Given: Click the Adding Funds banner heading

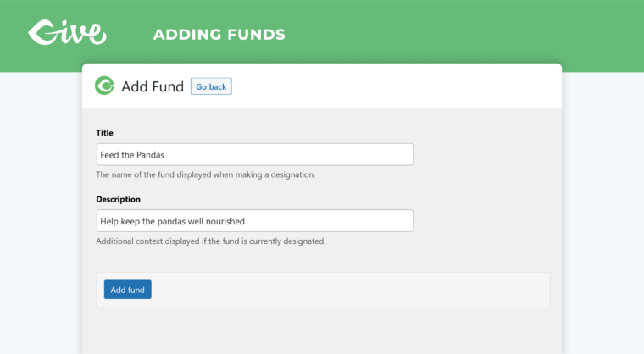Looking at the screenshot, I should pos(219,35).
